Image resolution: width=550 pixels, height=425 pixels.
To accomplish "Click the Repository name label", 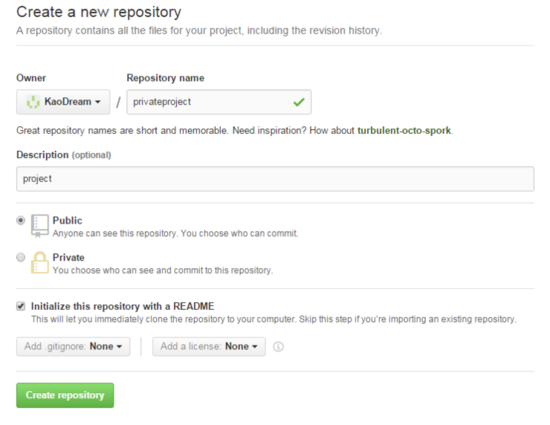I will [165, 78].
